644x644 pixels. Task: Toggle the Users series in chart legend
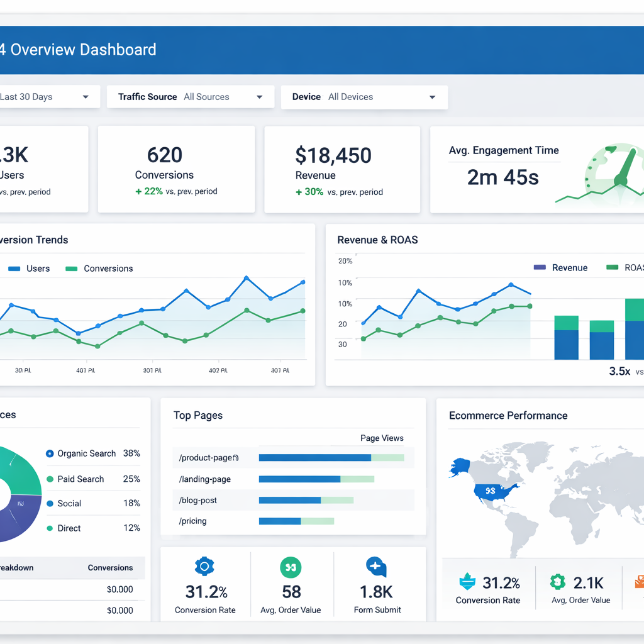coord(30,269)
